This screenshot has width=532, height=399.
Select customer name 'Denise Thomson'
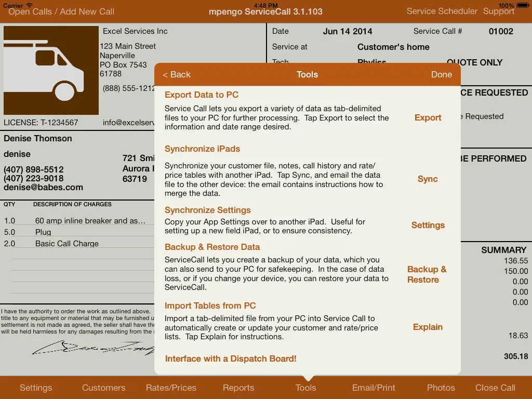click(37, 138)
